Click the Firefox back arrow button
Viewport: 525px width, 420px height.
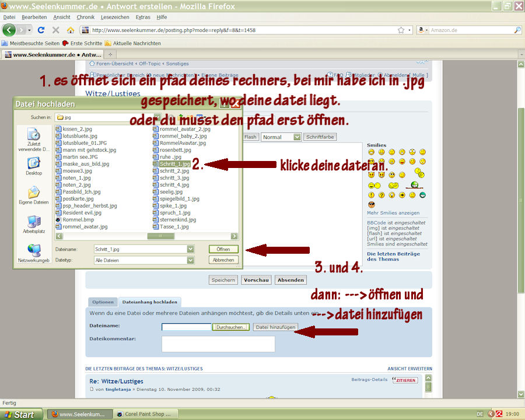tap(9, 30)
